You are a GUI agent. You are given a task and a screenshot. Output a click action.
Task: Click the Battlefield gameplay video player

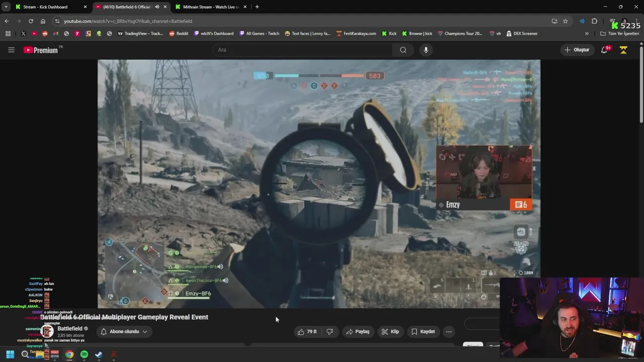pos(319,184)
